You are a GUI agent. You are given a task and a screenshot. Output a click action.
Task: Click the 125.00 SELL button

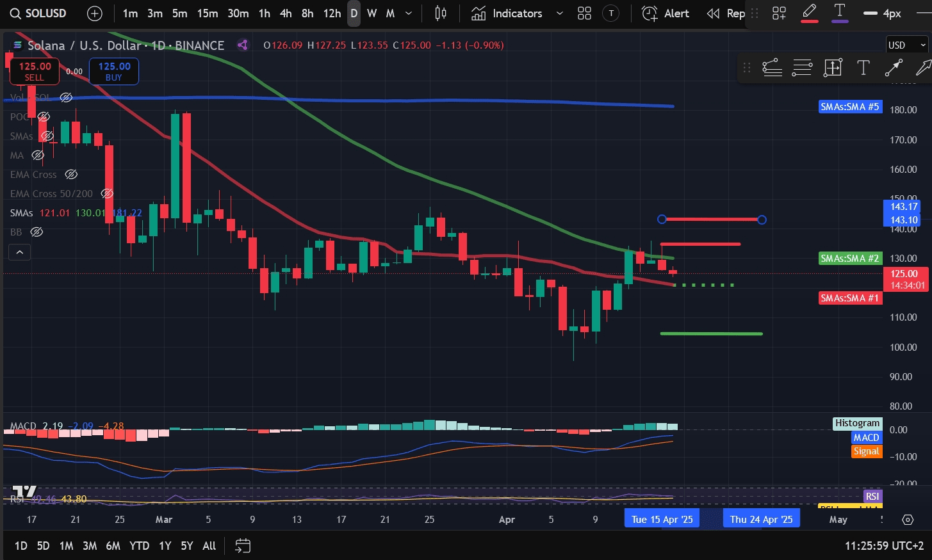click(x=35, y=71)
